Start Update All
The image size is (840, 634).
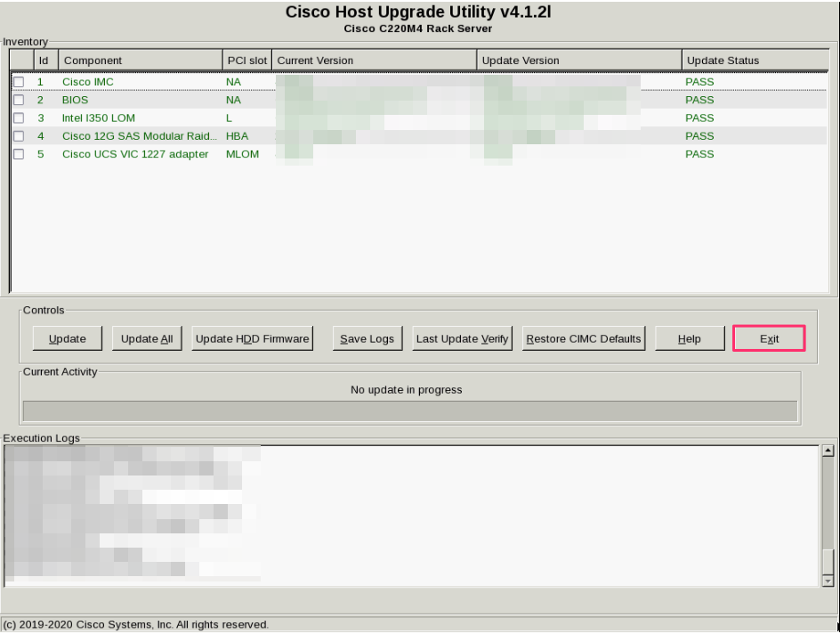tap(147, 338)
